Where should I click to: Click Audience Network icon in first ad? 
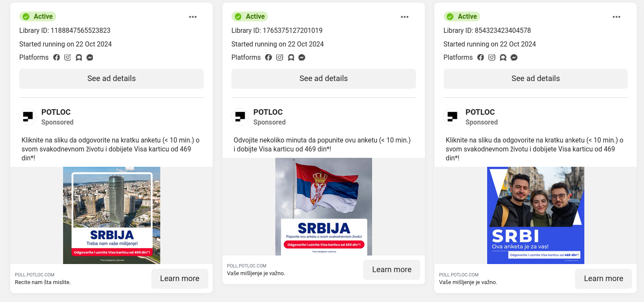78,57
